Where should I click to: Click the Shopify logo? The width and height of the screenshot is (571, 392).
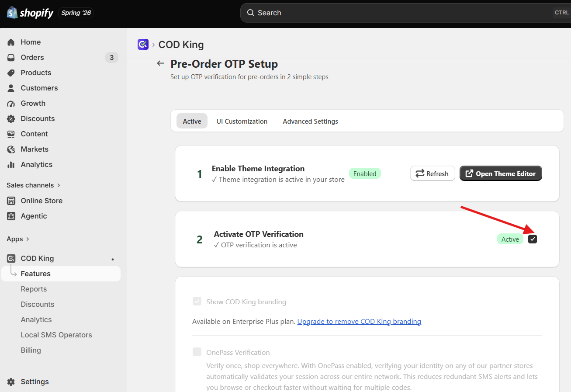30,13
